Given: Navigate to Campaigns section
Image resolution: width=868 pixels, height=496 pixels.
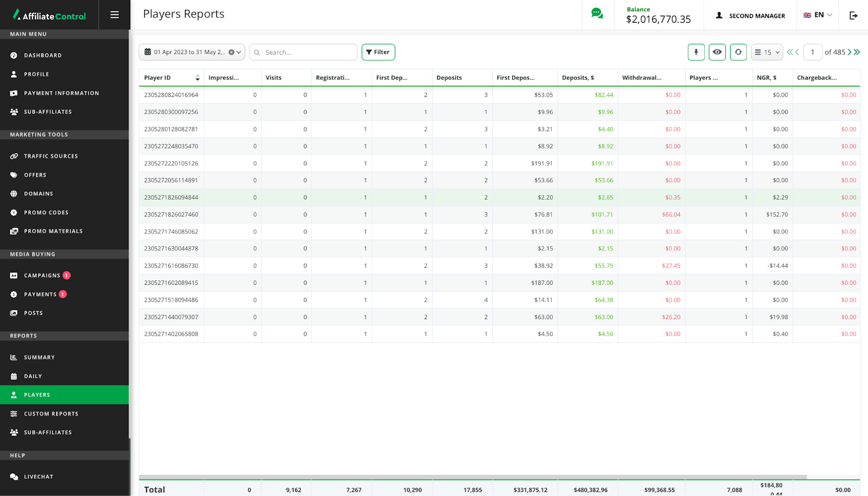Looking at the screenshot, I should coord(42,276).
